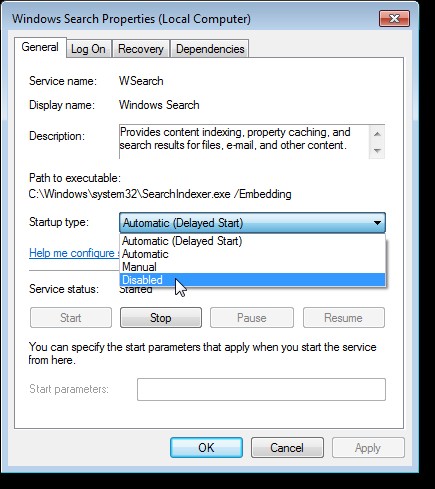This screenshot has height=489, width=435.
Task: Click the WSearch service name value
Action: tap(141, 81)
